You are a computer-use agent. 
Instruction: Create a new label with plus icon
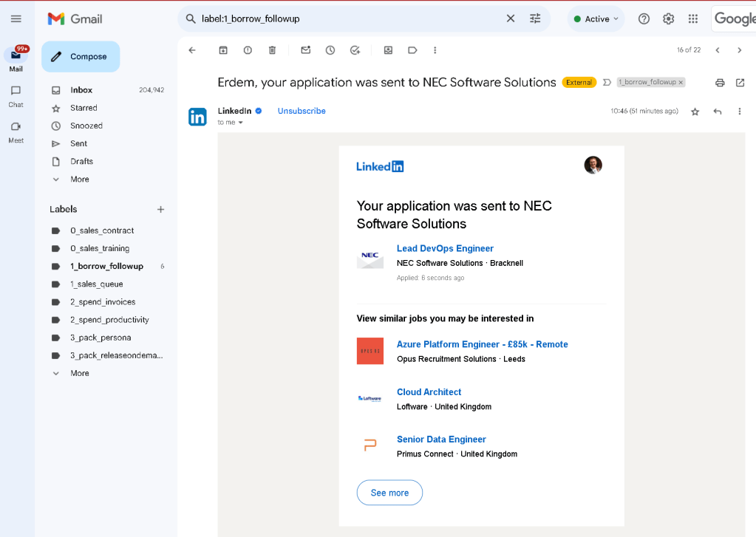[x=160, y=209]
